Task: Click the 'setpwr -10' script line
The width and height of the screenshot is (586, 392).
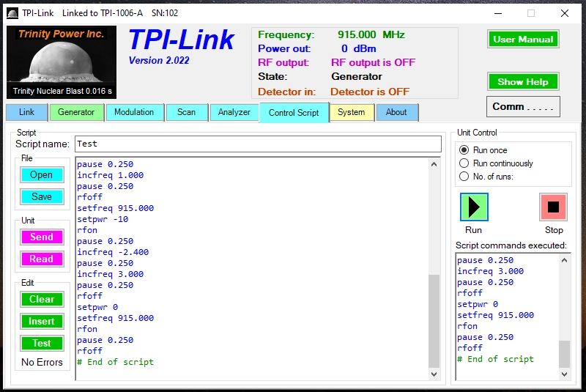Action: coord(103,219)
